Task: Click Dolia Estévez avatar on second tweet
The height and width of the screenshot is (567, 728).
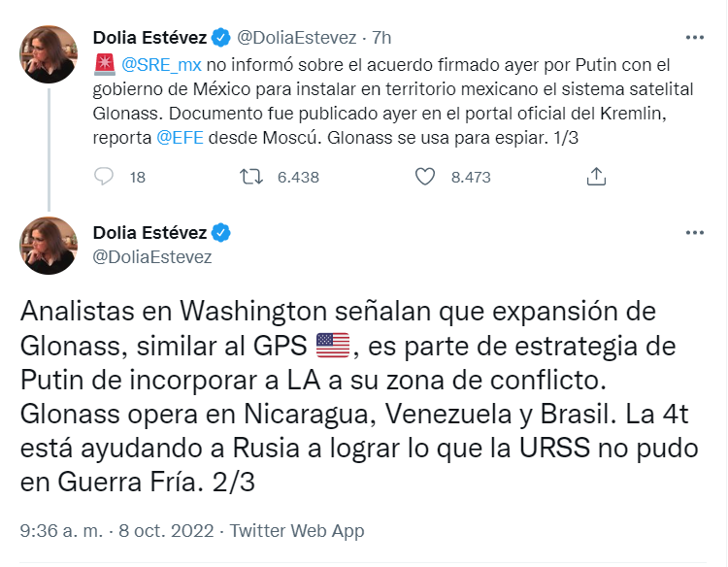Action: tap(48, 246)
